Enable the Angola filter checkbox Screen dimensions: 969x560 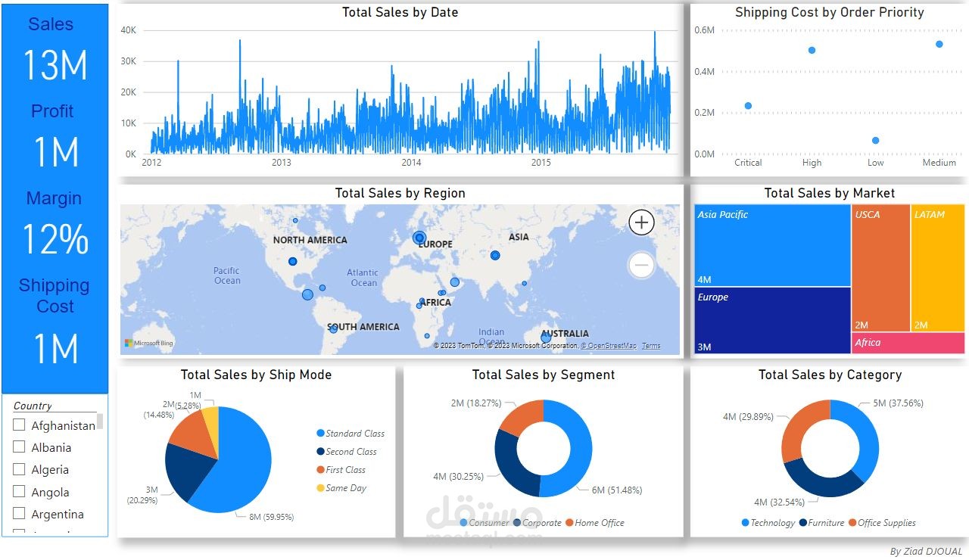19,491
